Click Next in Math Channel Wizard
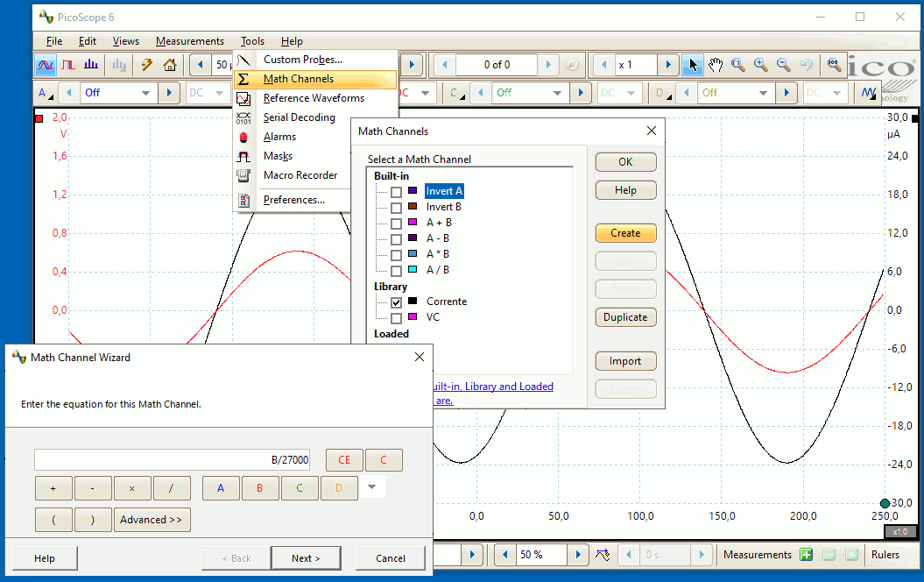This screenshot has height=582, width=924. tap(305, 558)
